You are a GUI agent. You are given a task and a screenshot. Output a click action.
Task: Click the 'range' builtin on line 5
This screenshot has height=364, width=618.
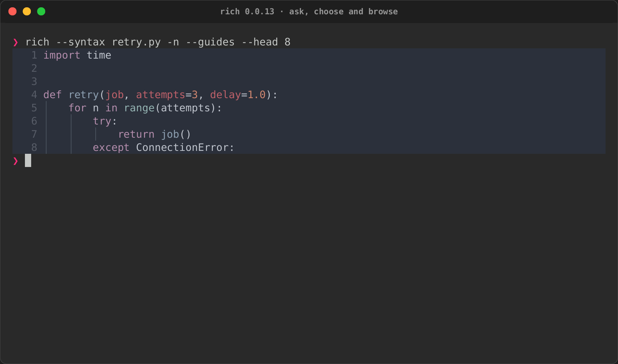tap(139, 108)
